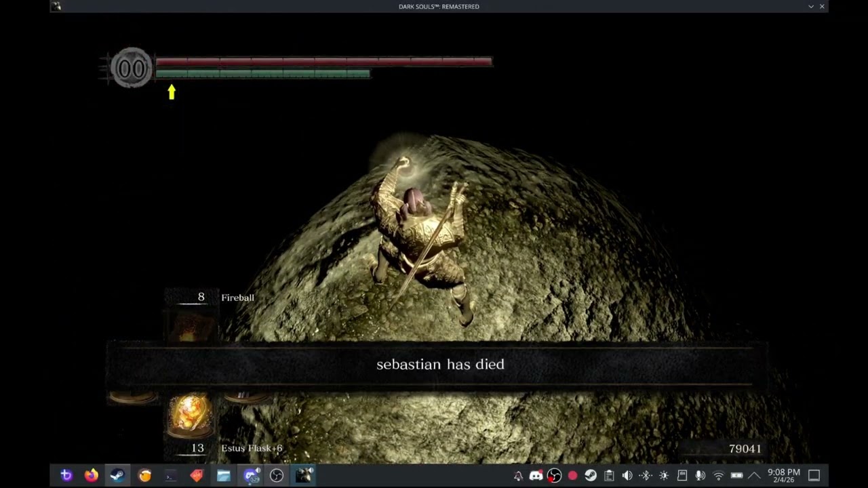Open the screen brightness settings

point(664,476)
